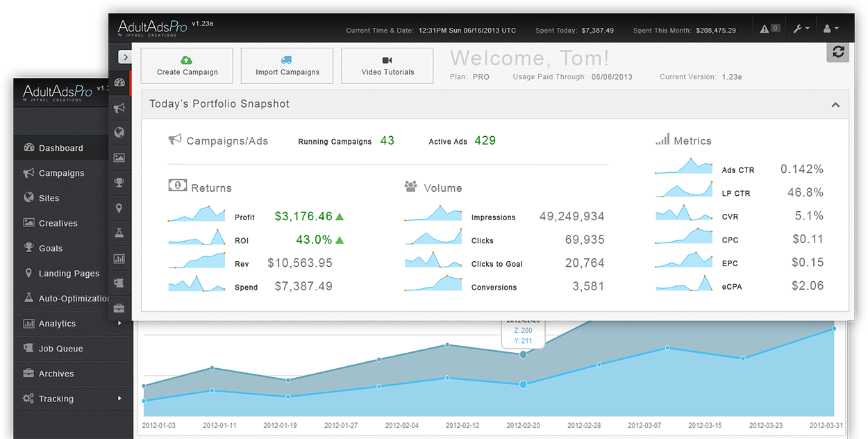Image resolution: width=868 pixels, height=439 pixels.
Task: Click the Clicks to Goal sparkline chart
Action: pos(434,260)
